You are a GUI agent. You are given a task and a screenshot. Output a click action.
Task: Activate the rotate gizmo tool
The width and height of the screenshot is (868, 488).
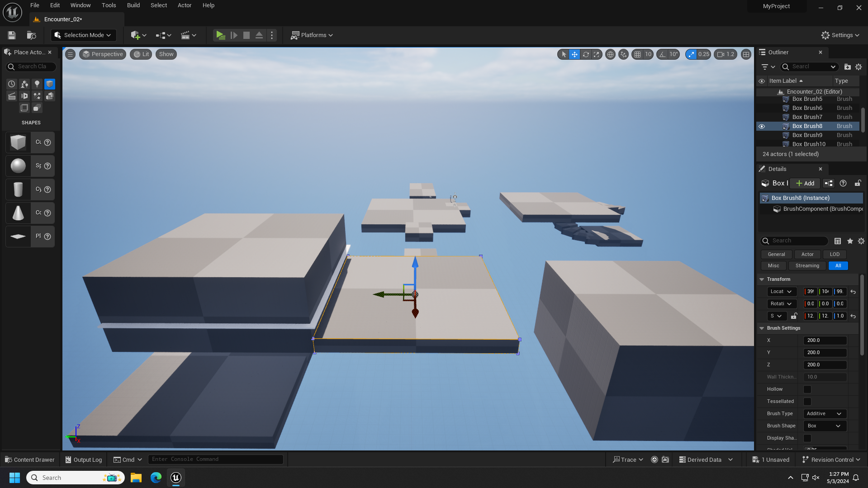point(586,54)
